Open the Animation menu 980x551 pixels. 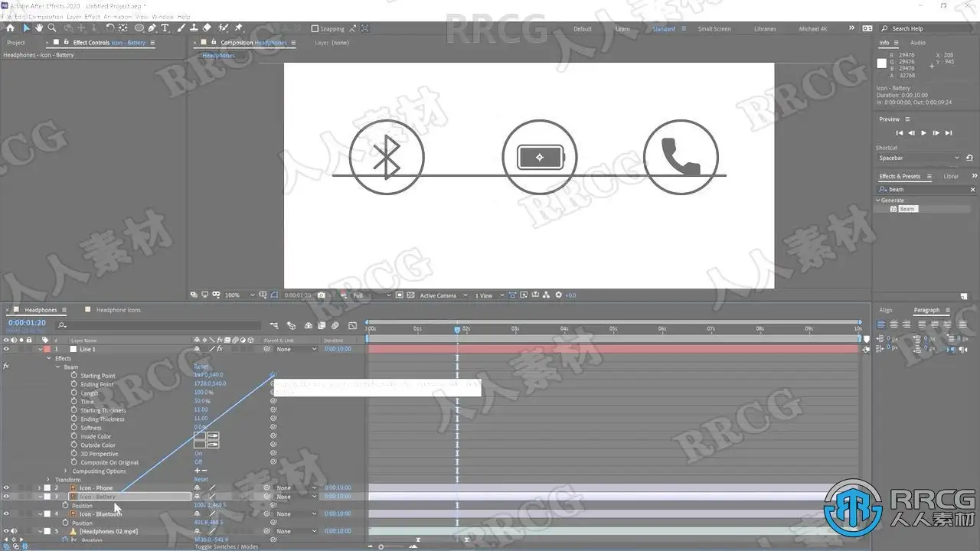pos(117,16)
